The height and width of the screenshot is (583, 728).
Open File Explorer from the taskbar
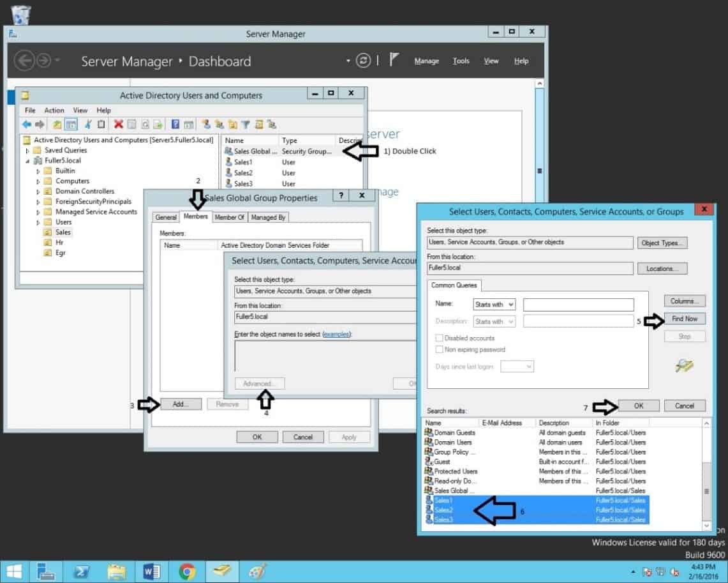[117, 572]
